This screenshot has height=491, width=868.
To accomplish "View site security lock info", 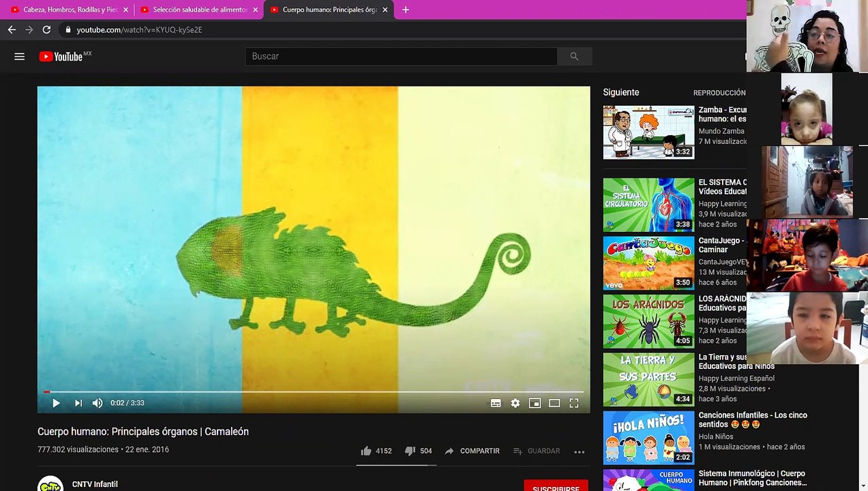I will [x=68, y=30].
